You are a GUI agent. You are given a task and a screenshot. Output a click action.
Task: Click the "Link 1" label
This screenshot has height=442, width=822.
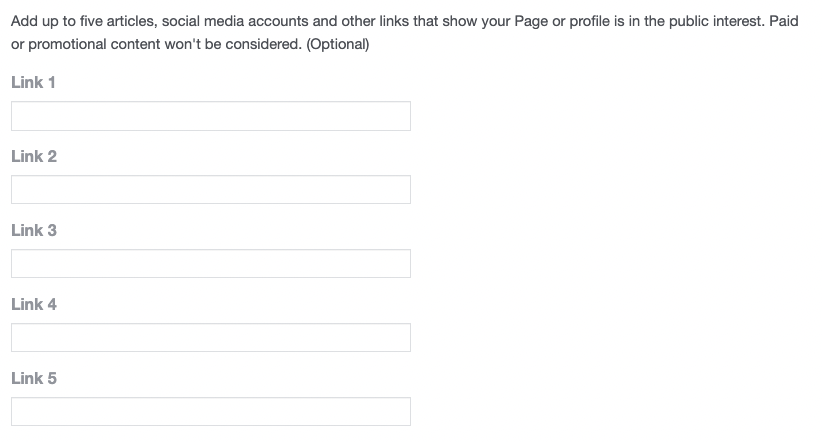point(33,82)
